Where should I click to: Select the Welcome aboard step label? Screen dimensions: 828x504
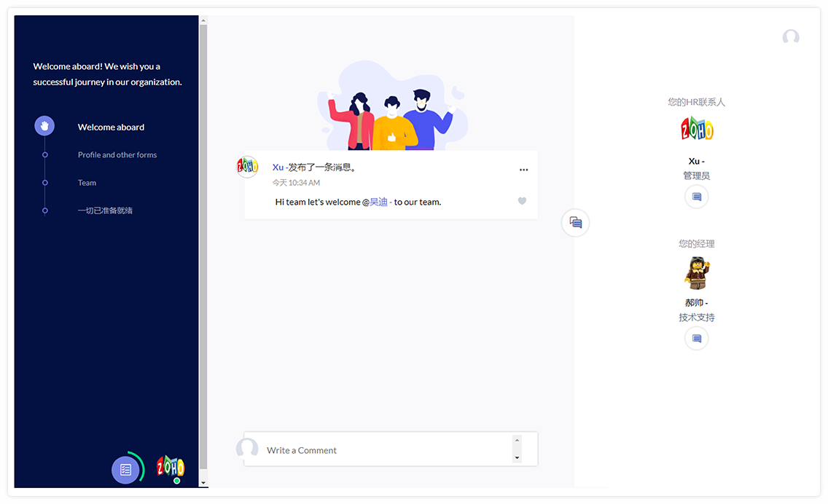click(111, 127)
